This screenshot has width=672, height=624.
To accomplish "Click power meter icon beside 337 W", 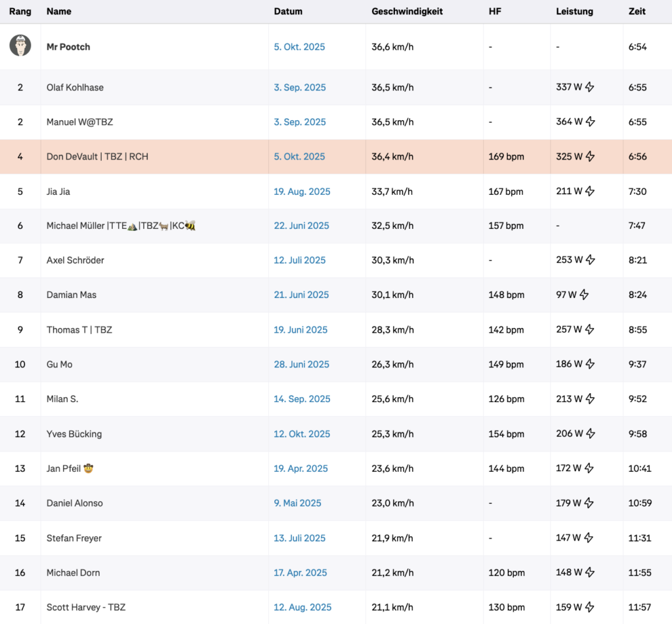I will [589, 87].
